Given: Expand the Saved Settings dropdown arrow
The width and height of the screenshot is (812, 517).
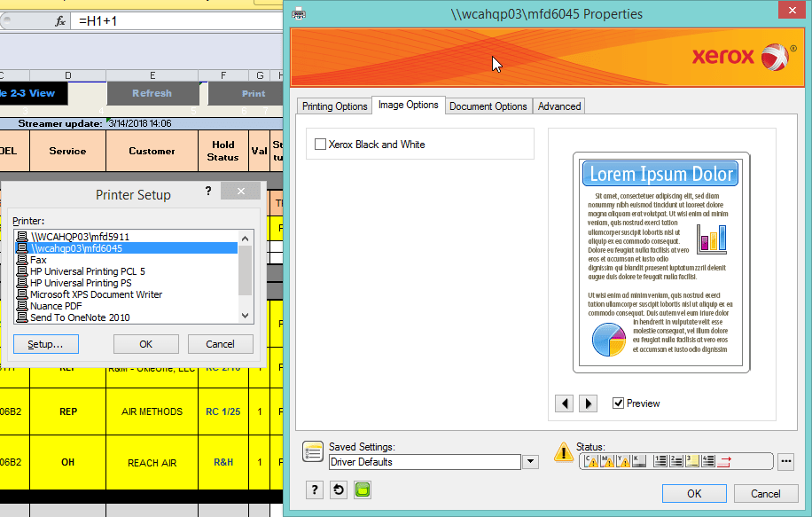Looking at the screenshot, I should (x=530, y=462).
